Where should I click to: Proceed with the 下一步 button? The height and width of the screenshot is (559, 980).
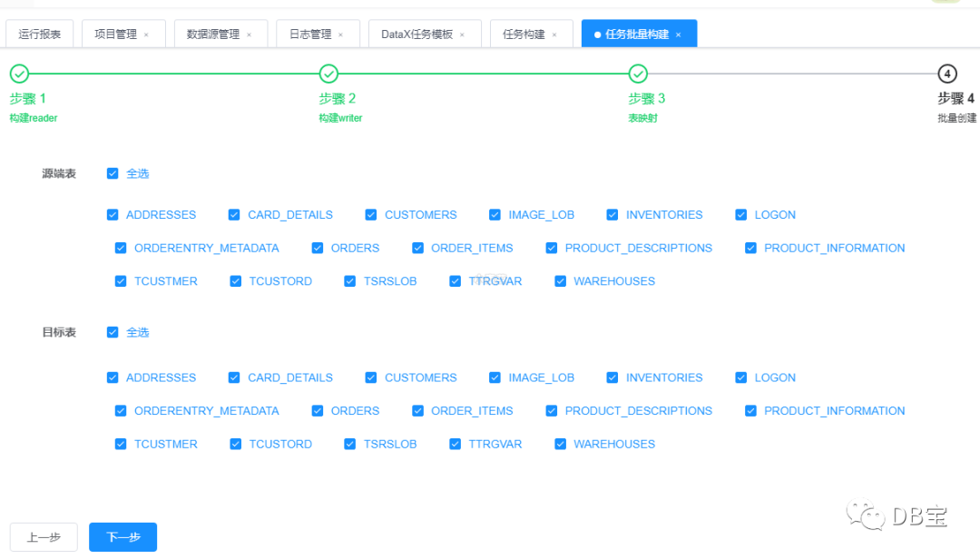point(123,537)
